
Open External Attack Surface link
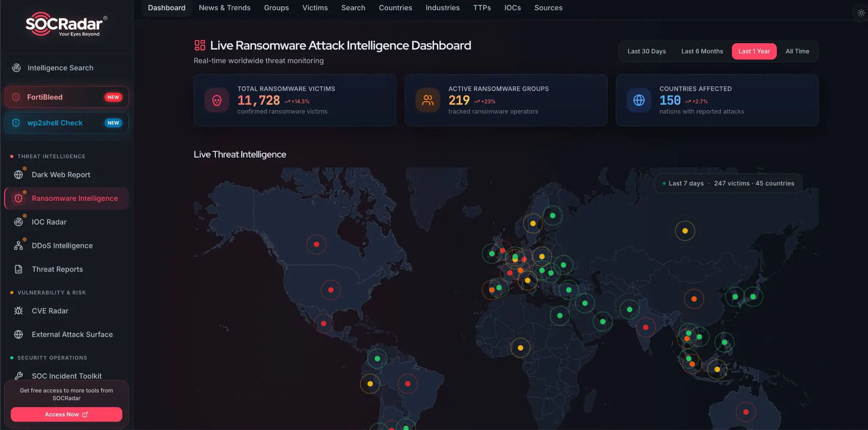pos(67,335)
